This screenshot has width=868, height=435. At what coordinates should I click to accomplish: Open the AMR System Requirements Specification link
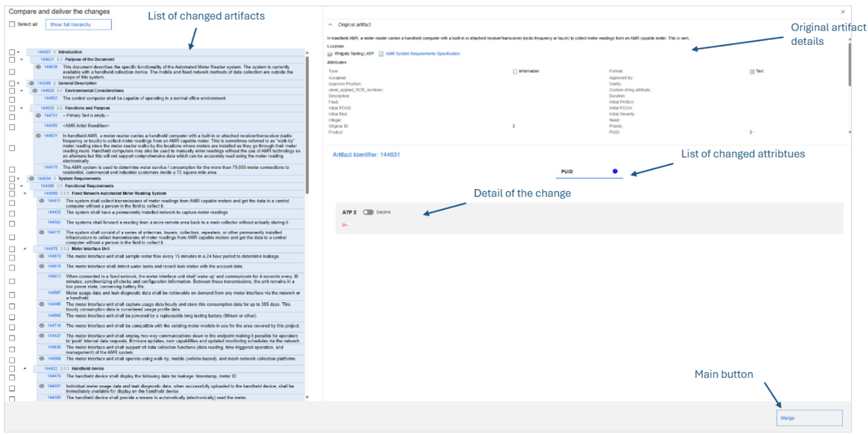coord(423,54)
